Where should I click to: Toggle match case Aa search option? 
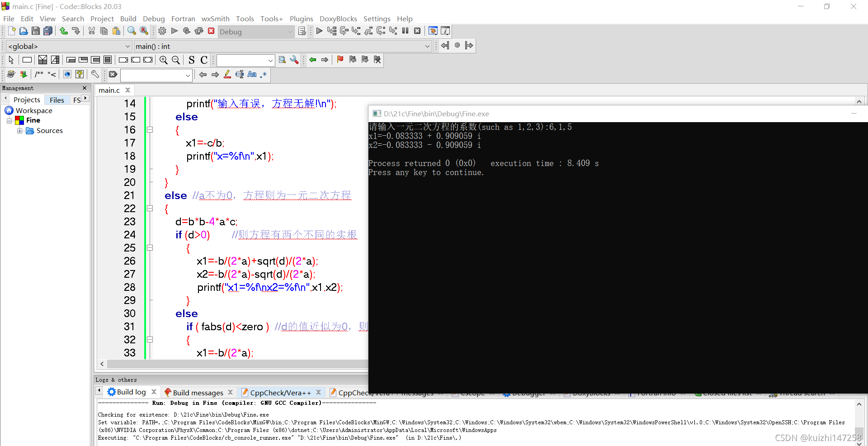(252, 74)
